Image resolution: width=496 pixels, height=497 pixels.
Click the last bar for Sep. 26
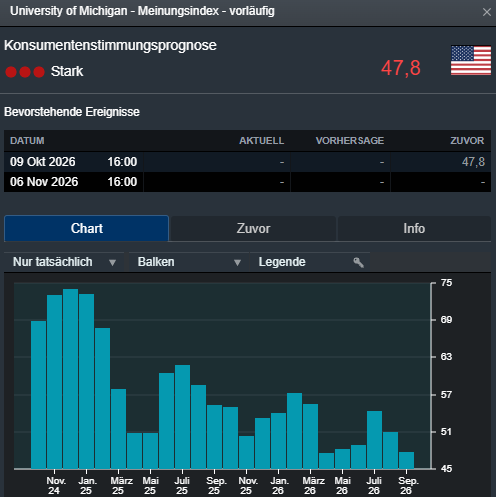pos(407,460)
